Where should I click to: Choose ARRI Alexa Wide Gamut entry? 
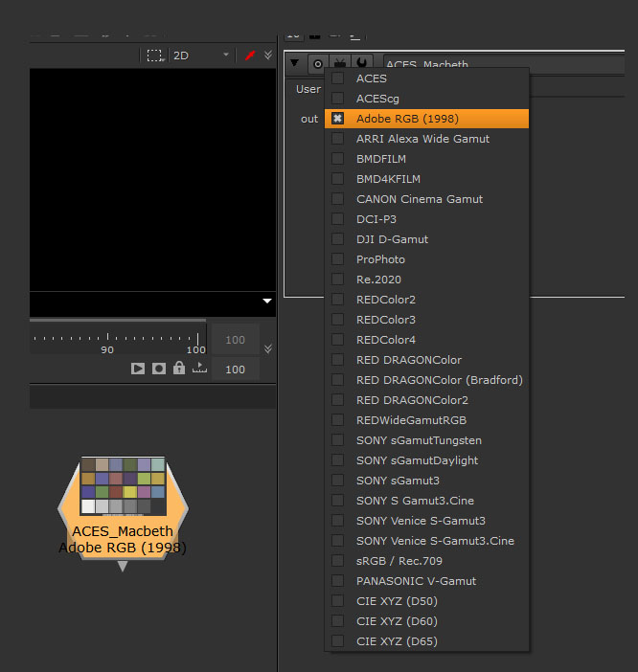(x=422, y=139)
